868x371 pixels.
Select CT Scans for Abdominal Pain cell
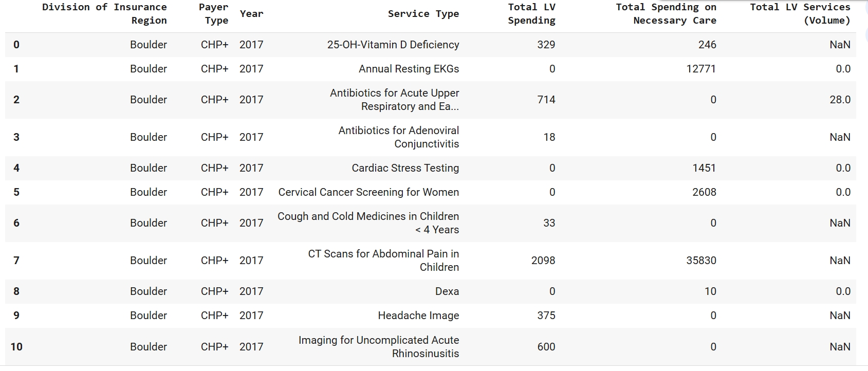(383, 261)
